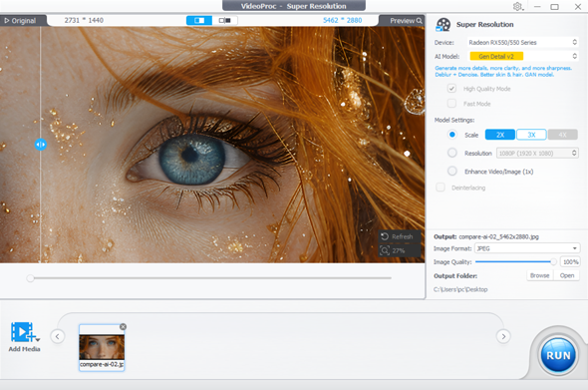
Task: Click the 5462 * 2880 output size label
Action: pyautogui.click(x=343, y=20)
